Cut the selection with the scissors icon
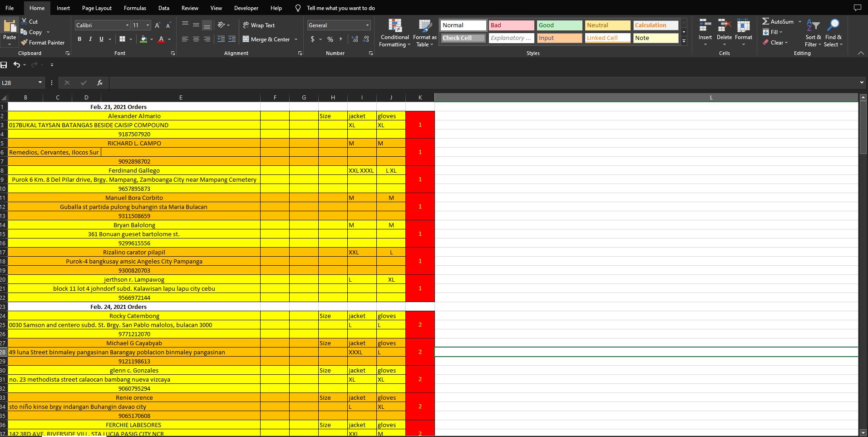The height and width of the screenshot is (437, 868). click(x=24, y=21)
